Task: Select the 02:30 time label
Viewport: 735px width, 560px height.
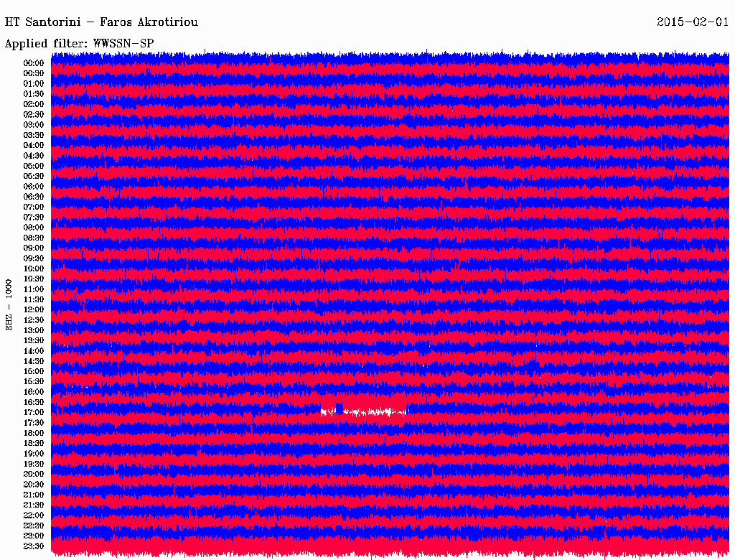Action: (x=34, y=114)
